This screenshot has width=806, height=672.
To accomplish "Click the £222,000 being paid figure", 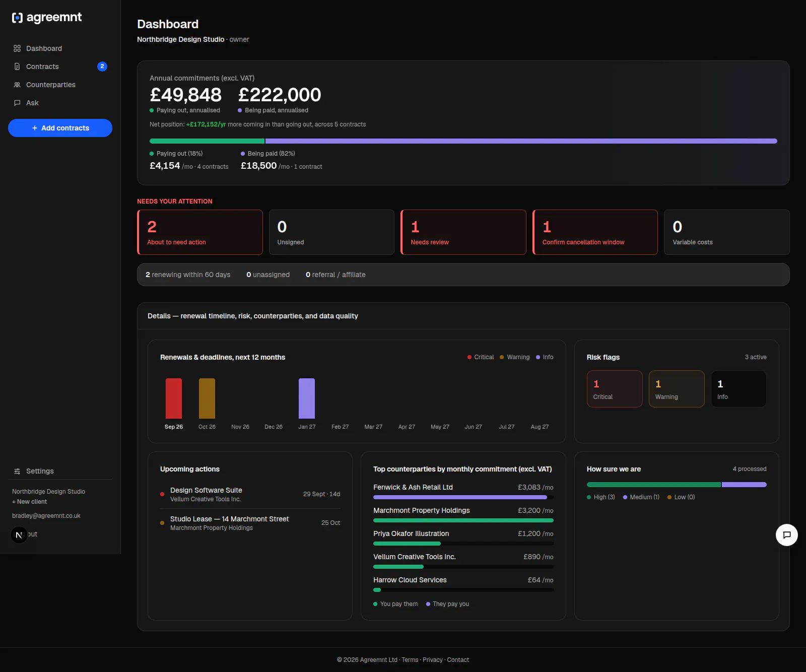I will tap(280, 95).
